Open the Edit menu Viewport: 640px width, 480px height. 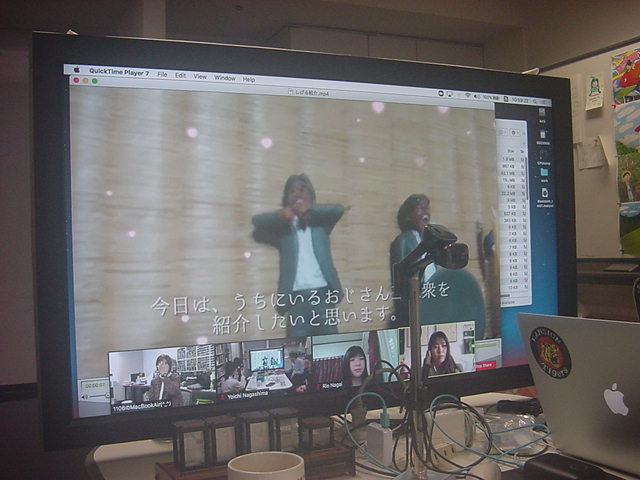point(181,76)
